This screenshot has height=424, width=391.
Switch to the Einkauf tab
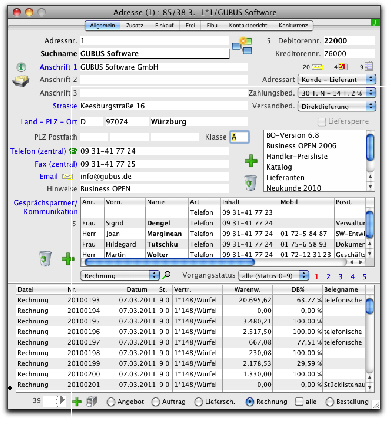click(x=164, y=25)
